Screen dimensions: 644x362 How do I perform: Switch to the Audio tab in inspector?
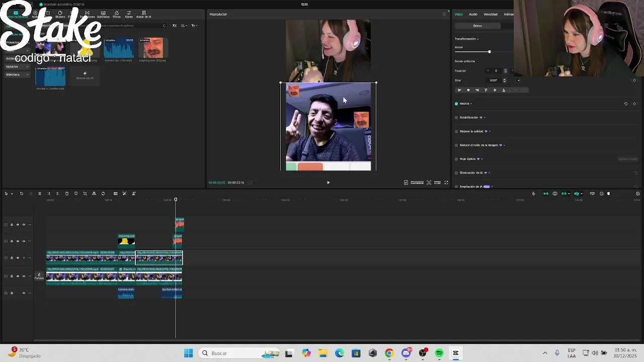473,14
